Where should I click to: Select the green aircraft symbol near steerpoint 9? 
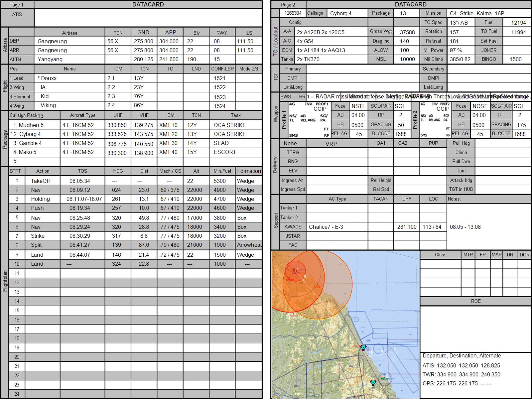coord(385,379)
